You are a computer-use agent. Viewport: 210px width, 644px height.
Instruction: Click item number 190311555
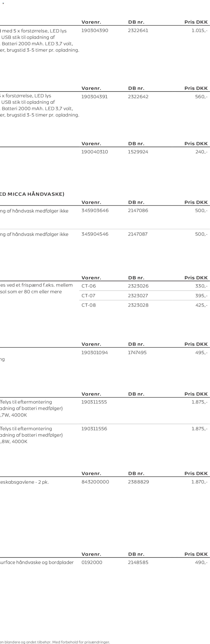tap(94, 402)
